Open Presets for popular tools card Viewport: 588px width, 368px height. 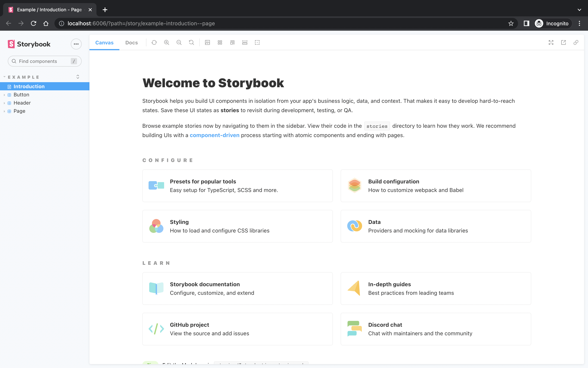click(x=237, y=186)
